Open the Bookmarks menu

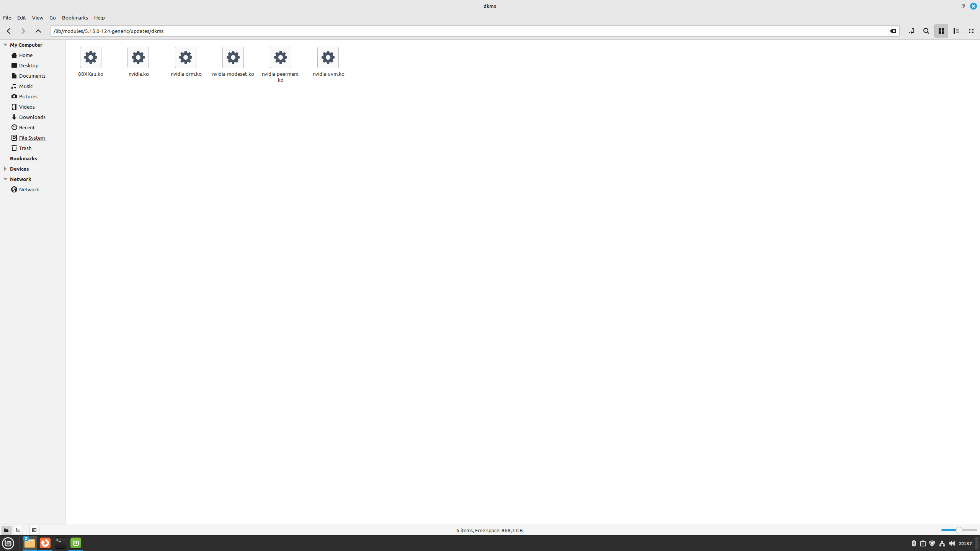pos(75,18)
